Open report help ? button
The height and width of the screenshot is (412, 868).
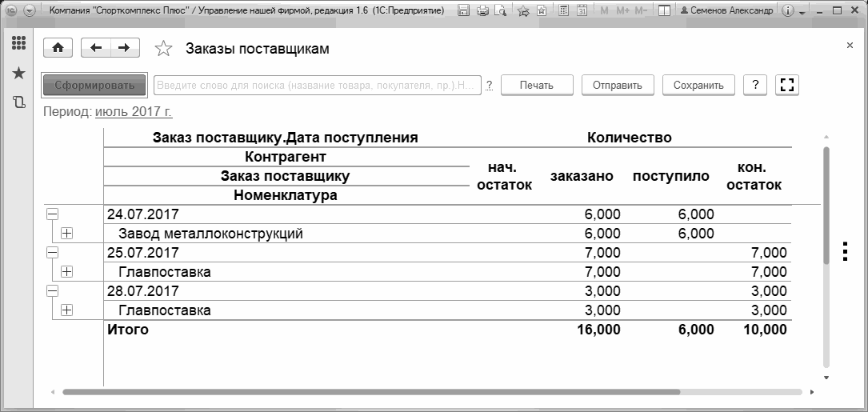[x=755, y=86]
